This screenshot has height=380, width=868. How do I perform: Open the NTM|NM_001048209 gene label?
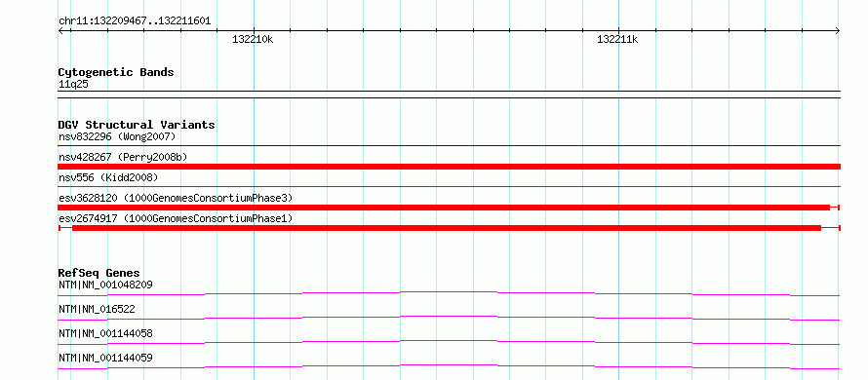(x=105, y=285)
